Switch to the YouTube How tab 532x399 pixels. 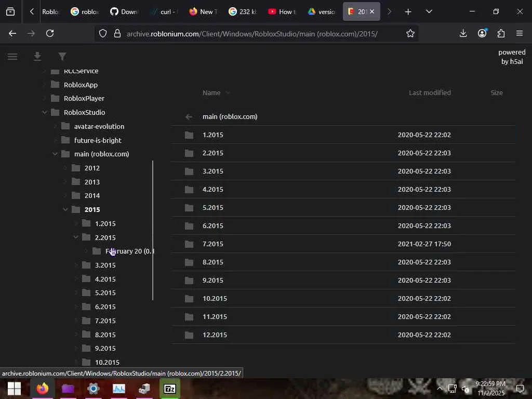click(x=282, y=12)
